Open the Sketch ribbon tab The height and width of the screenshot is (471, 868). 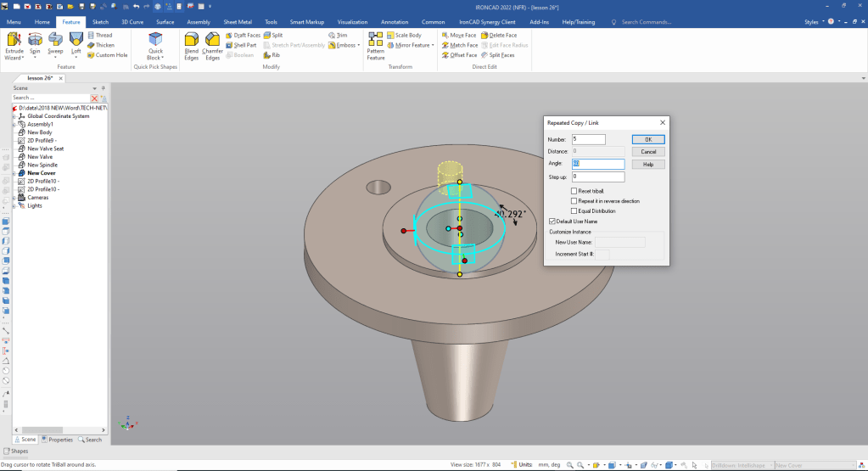(100, 21)
